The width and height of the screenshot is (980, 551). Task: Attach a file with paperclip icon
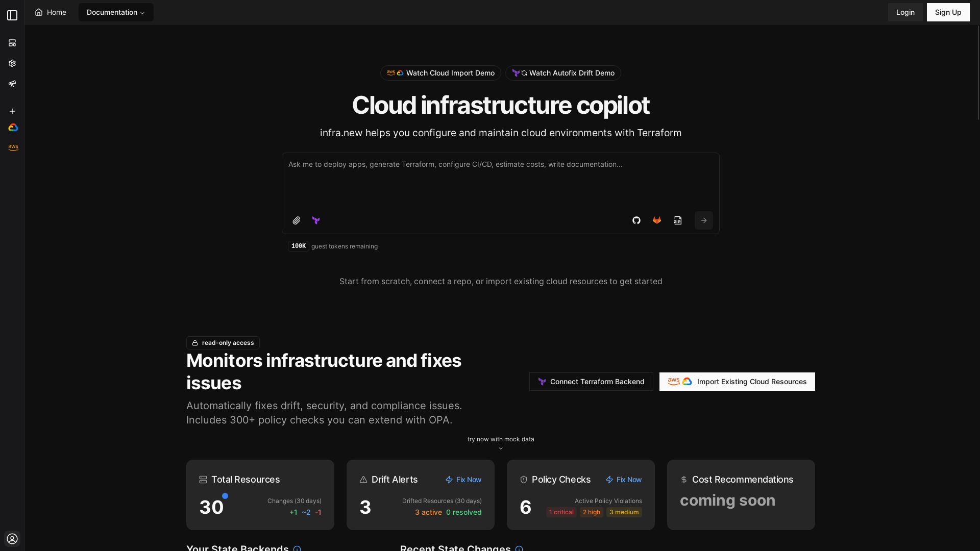[x=297, y=220]
